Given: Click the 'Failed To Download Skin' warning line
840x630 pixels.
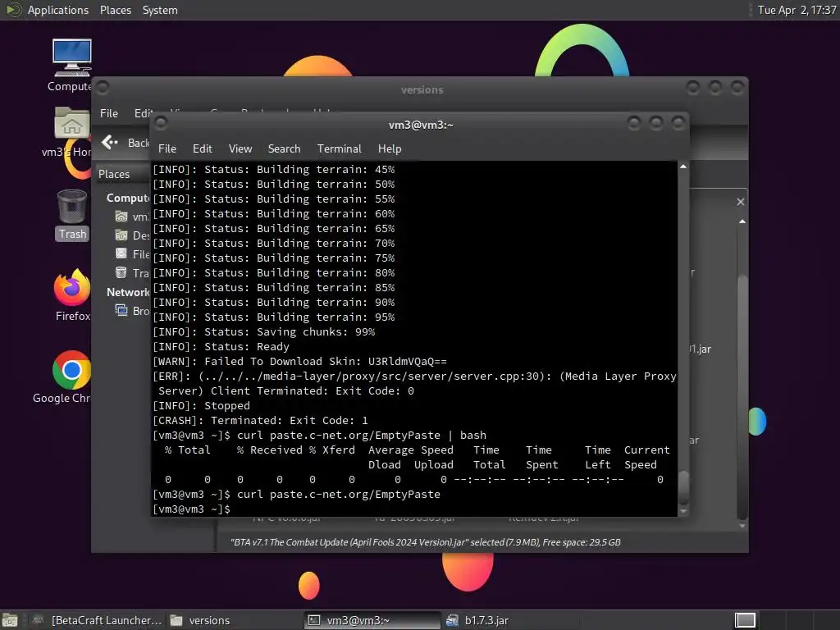Looking at the screenshot, I should pyautogui.click(x=299, y=362).
